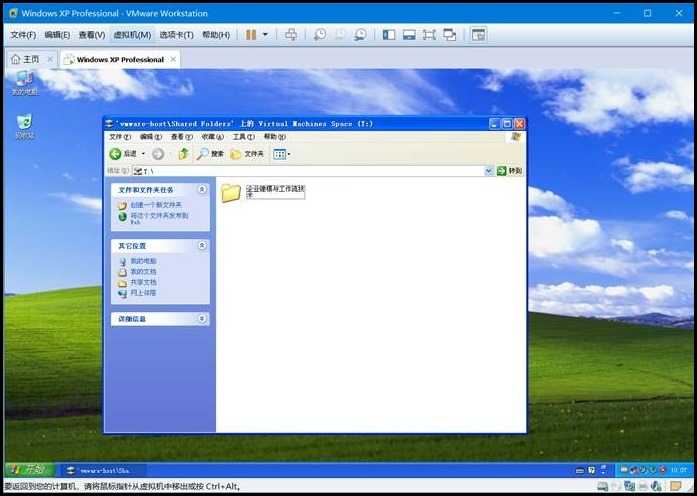Click the send Ctrl+Alt+Del toolbar icon
Viewport: 697px width, 496px height.
pyautogui.click(x=291, y=35)
